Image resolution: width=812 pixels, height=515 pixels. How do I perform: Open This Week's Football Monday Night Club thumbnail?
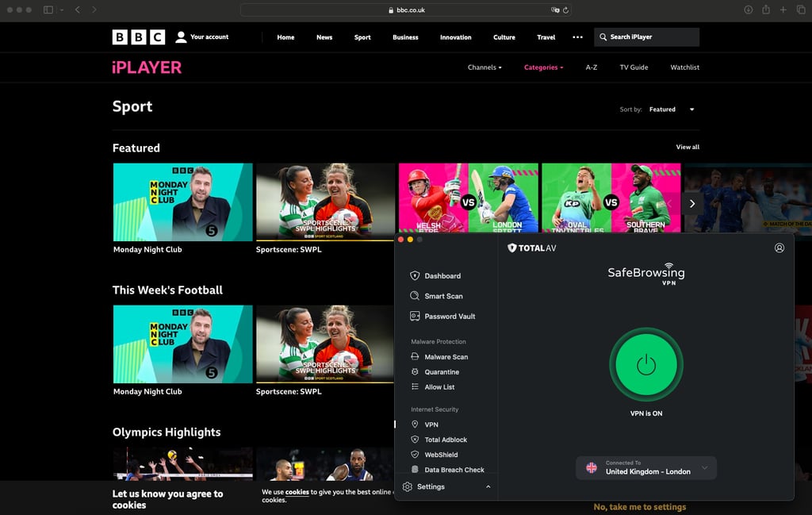point(183,344)
